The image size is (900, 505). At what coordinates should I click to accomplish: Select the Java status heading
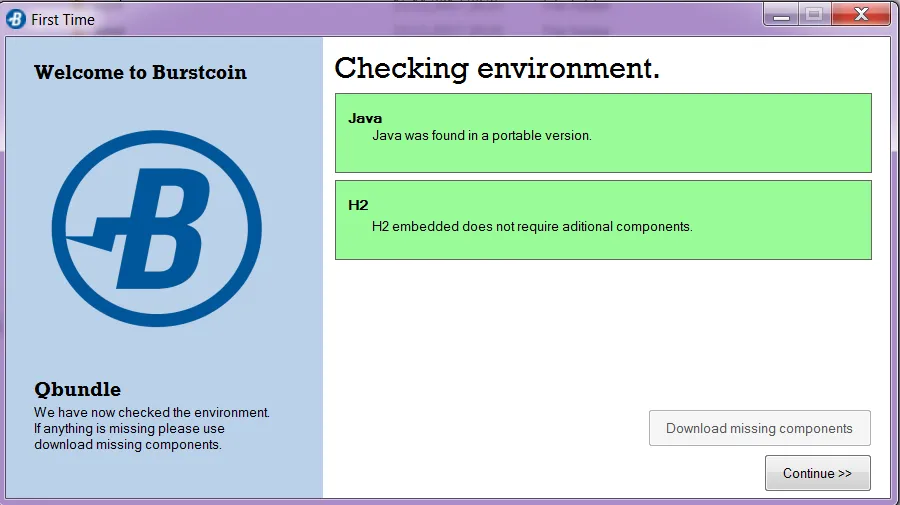(x=365, y=118)
